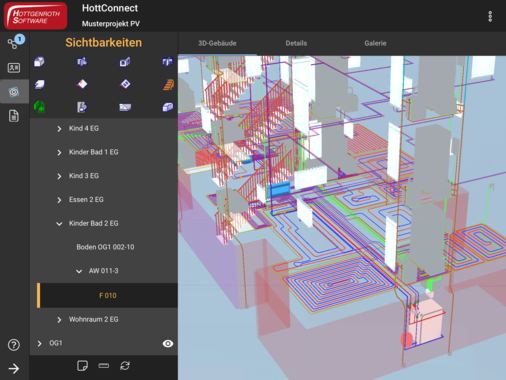The width and height of the screenshot is (506, 380).
Task: Open the three-dot overflow menu
Action: coord(490,16)
